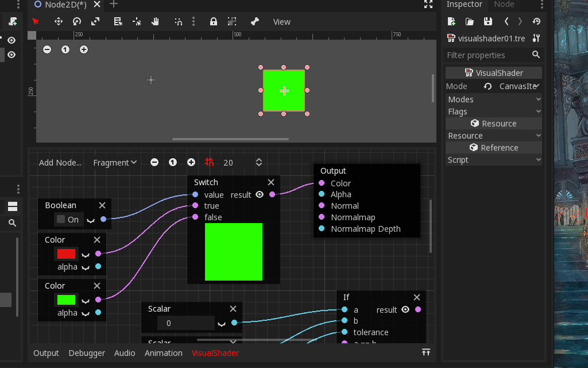Toggle If node result preview eye
The image size is (588, 368).
click(x=405, y=309)
